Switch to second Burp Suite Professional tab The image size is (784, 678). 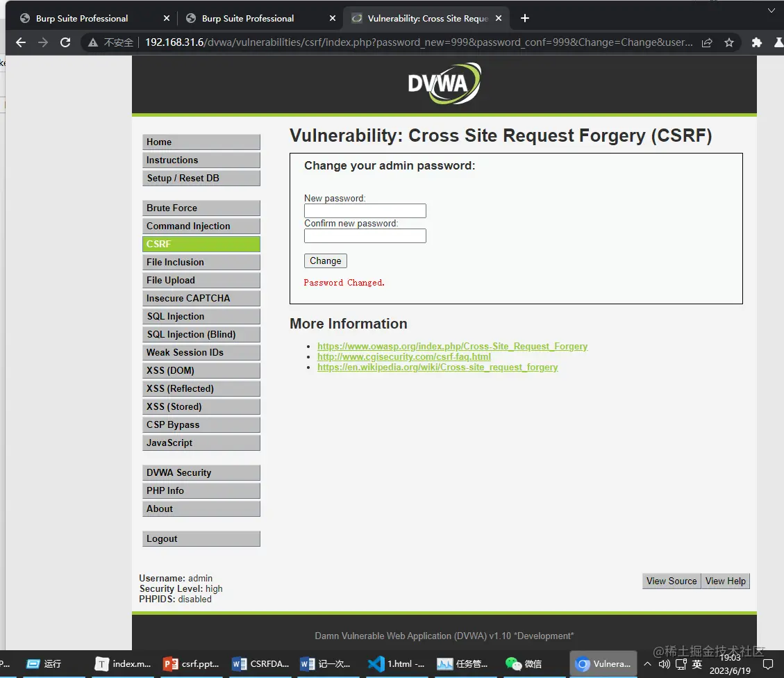coord(260,19)
